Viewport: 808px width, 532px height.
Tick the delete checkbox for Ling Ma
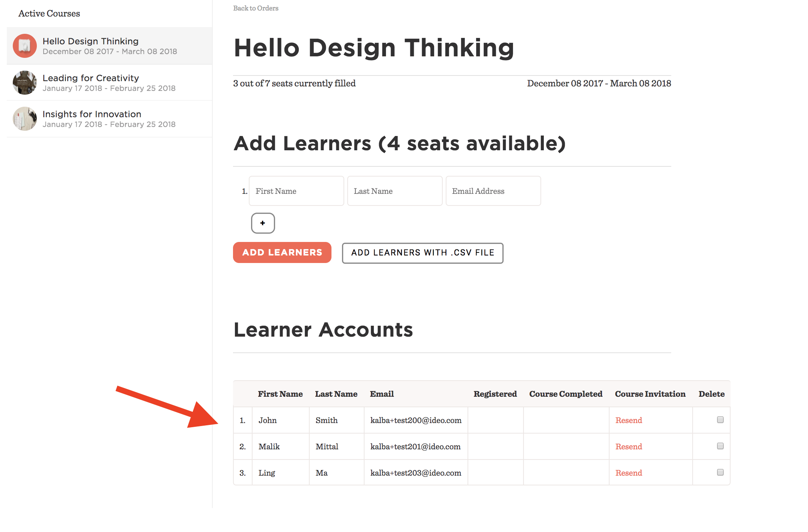720,472
